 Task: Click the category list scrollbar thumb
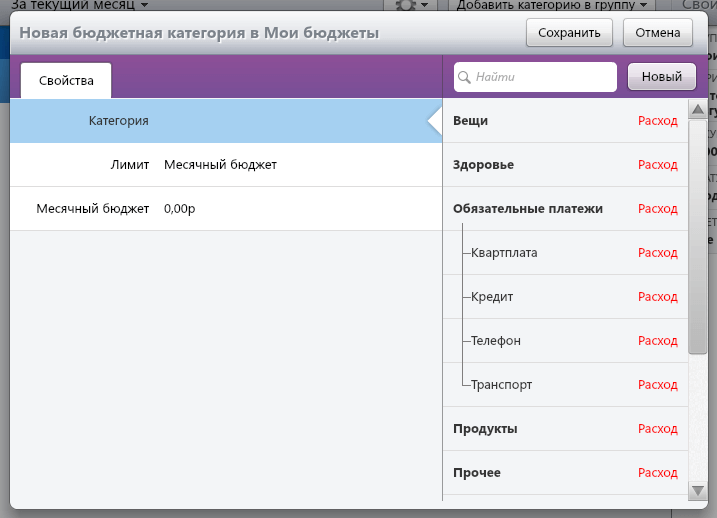point(698,236)
